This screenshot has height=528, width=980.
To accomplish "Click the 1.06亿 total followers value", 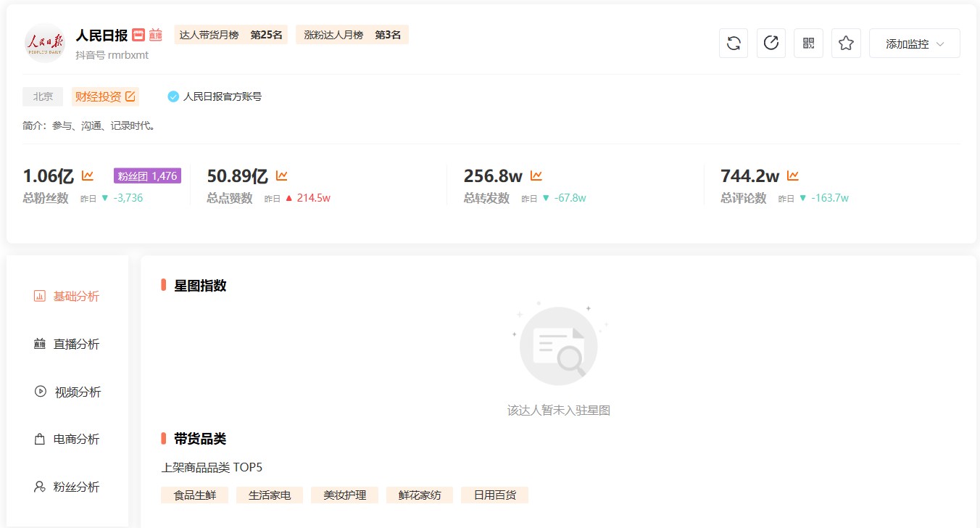I will (x=49, y=176).
